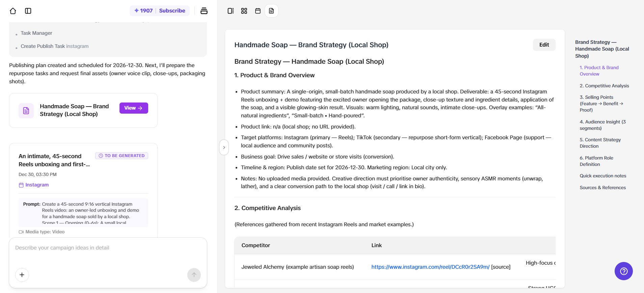Collapse the panel with the chevron handle
The image size is (644, 293).
224,147
